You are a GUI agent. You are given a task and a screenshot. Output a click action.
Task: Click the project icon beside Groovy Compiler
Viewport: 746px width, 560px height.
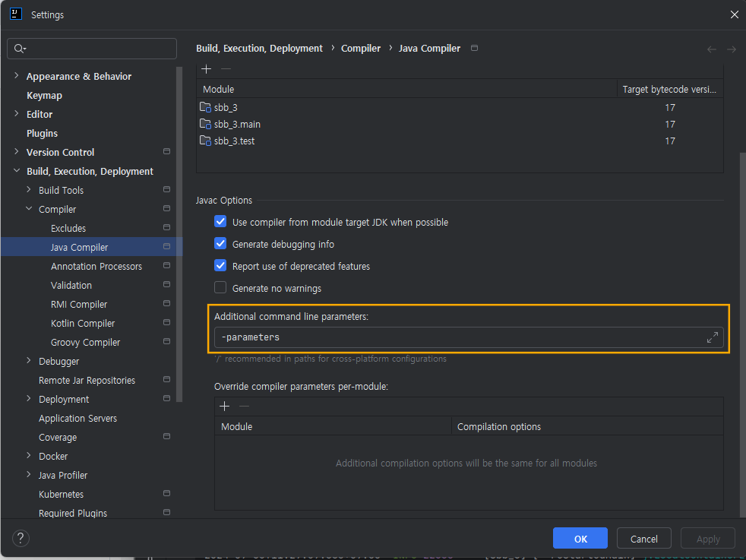(166, 342)
